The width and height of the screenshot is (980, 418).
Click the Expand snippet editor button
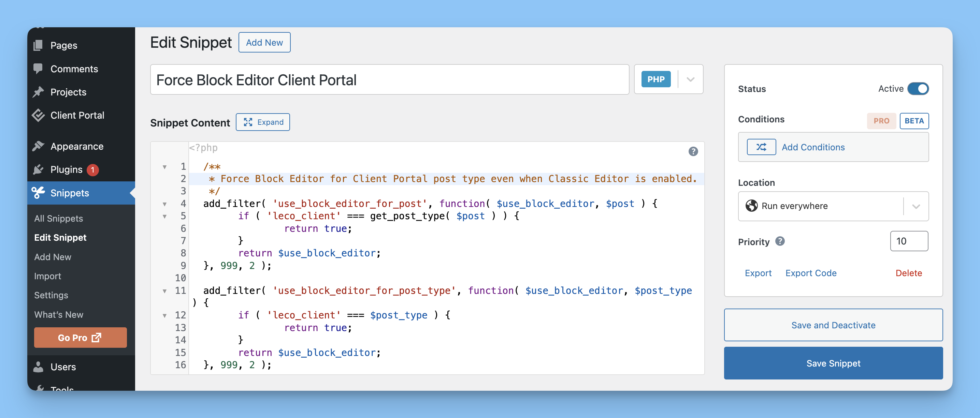tap(263, 122)
